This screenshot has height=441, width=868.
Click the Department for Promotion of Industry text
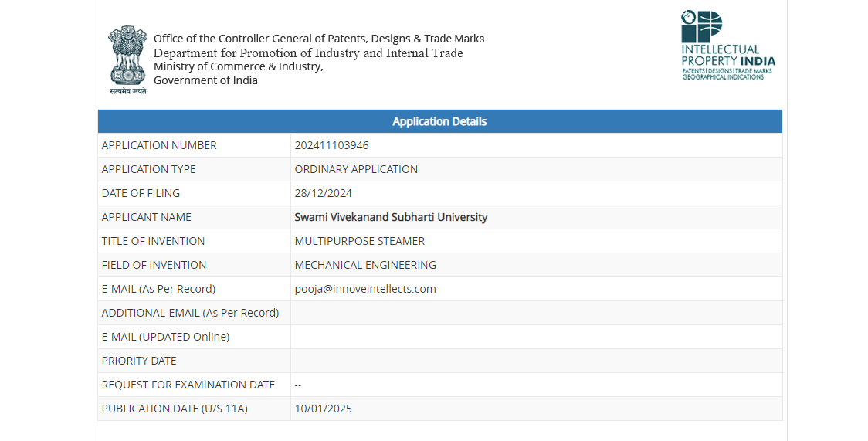308,53
